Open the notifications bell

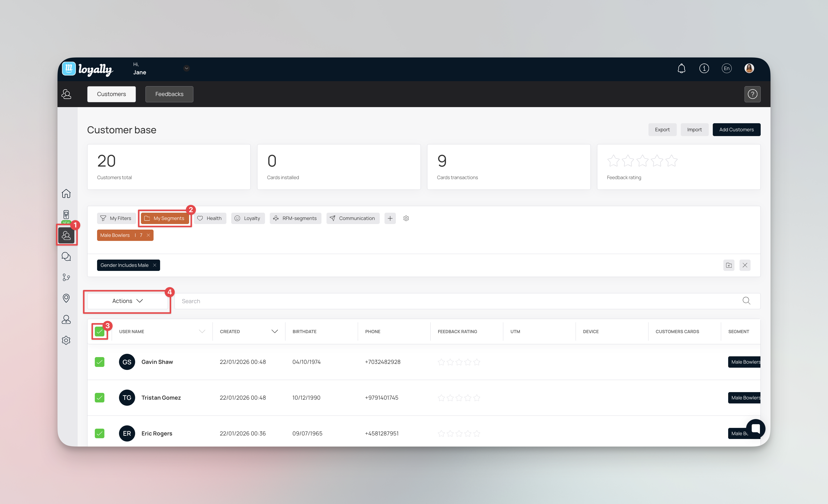click(681, 69)
